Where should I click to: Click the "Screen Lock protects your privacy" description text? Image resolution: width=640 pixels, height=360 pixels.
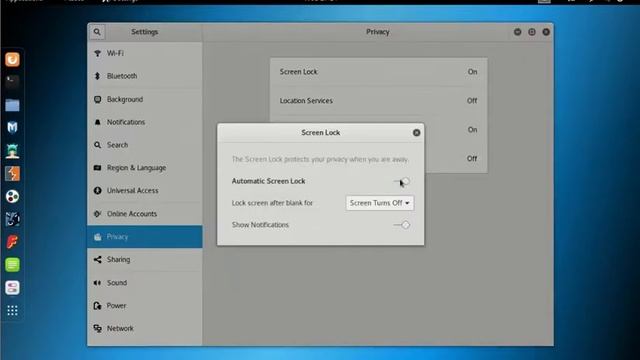coord(320,159)
